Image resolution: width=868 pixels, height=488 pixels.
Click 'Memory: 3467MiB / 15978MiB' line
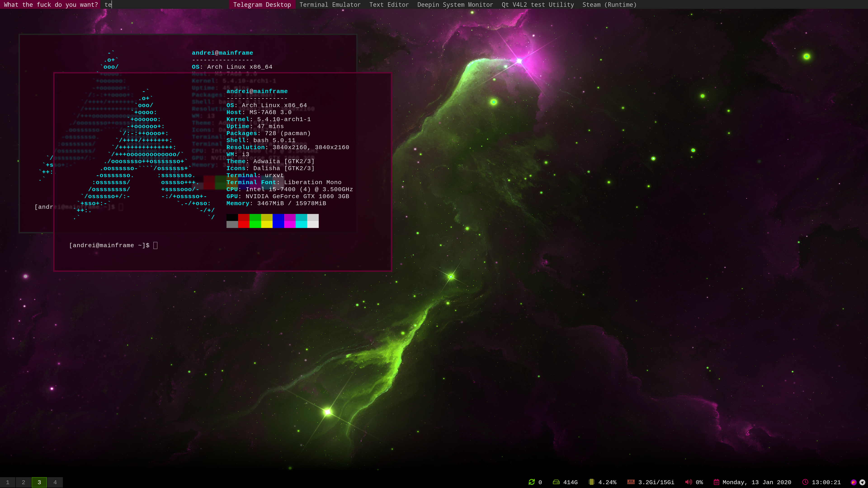tap(276, 203)
